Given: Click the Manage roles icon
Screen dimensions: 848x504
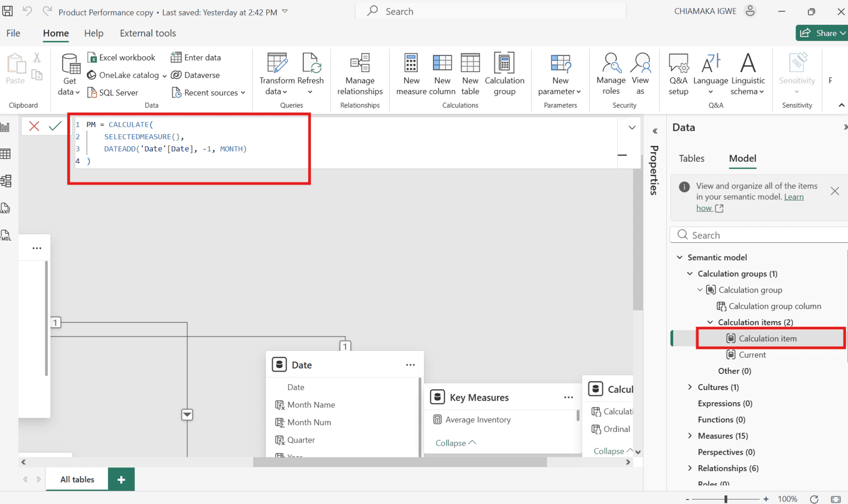Looking at the screenshot, I should coord(611,64).
